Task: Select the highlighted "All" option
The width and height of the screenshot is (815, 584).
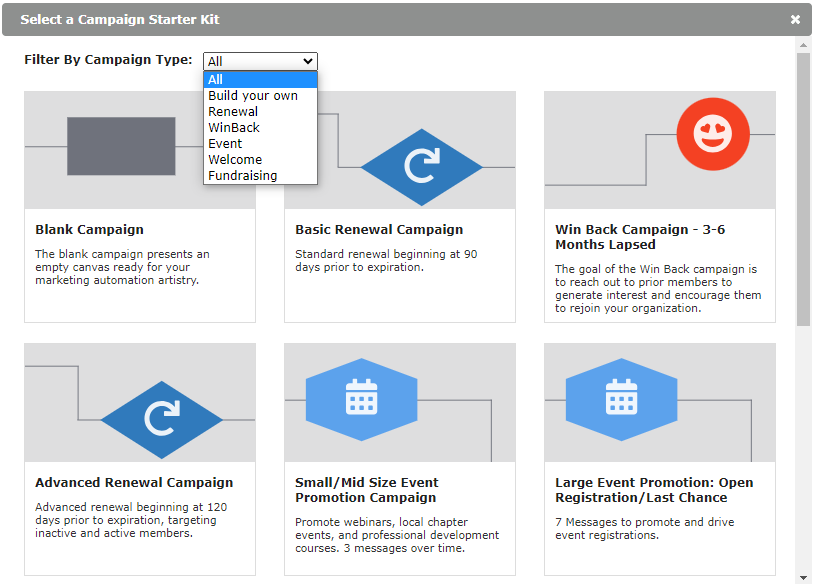Action: pos(215,79)
